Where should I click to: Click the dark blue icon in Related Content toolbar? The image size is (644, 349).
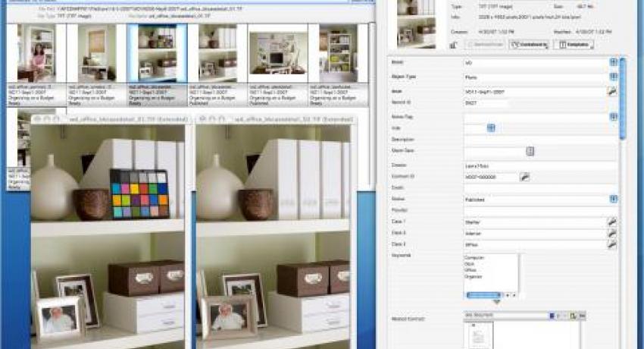coord(552,316)
